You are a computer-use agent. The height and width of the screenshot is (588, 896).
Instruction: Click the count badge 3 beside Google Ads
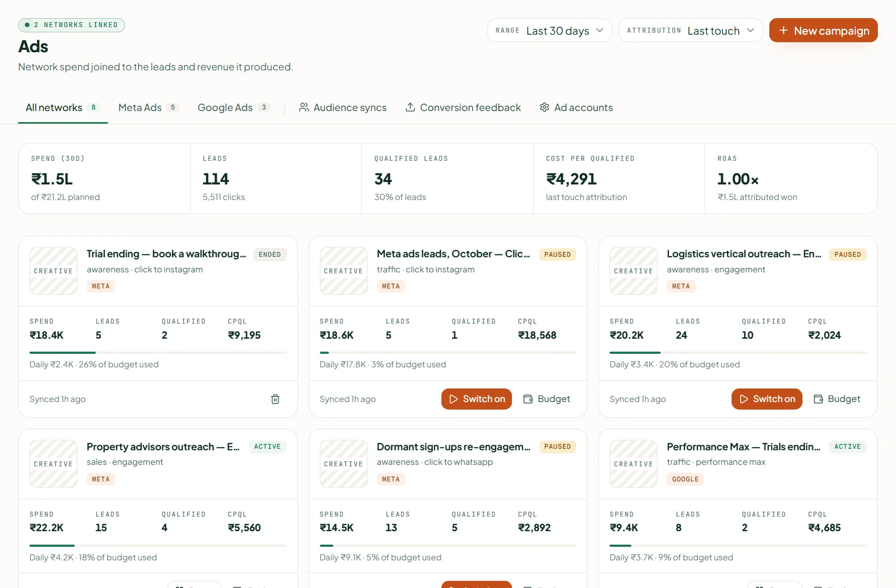[x=264, y=108]
